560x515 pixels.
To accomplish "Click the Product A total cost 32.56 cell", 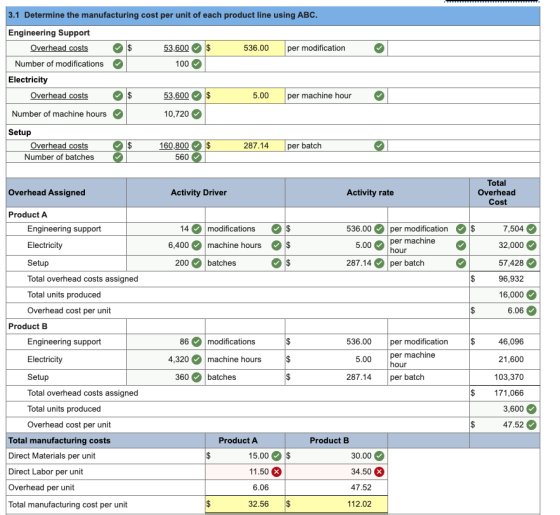I will (x=245, y=504).
